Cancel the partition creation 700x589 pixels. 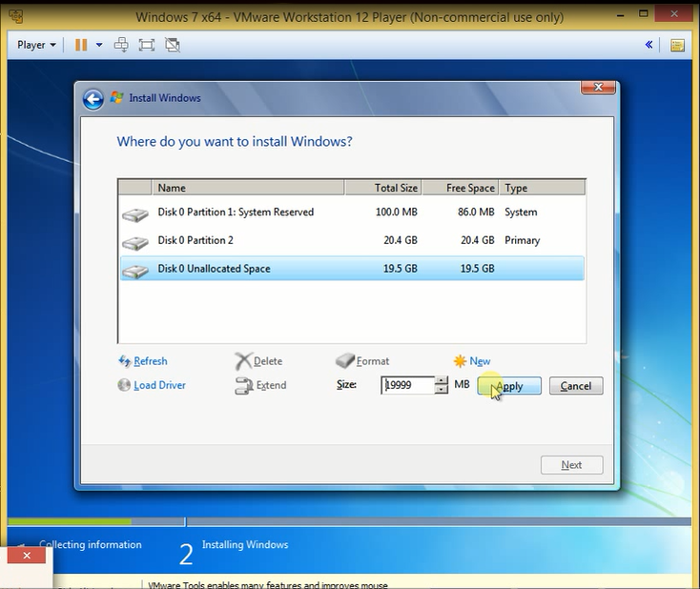pyautogui.click(x=576, y=386)
